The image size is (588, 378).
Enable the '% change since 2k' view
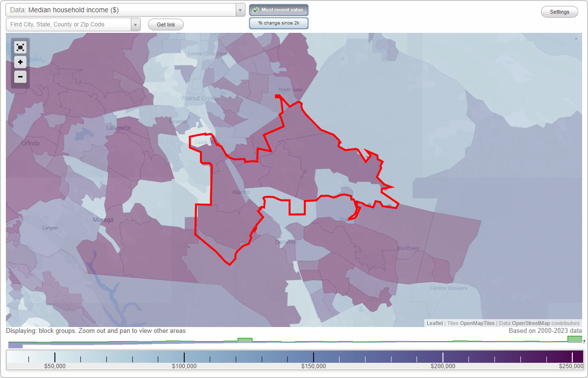(278, 23)
